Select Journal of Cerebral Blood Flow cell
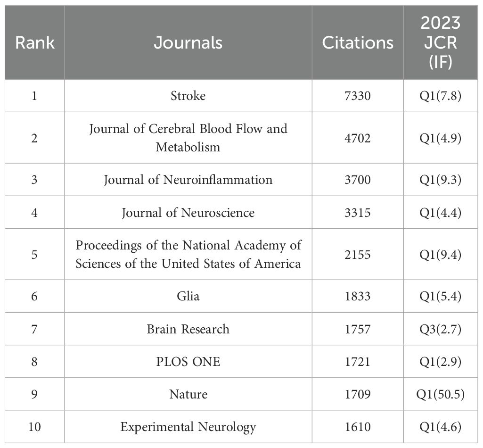483x448 pixels. click(188, 138)
